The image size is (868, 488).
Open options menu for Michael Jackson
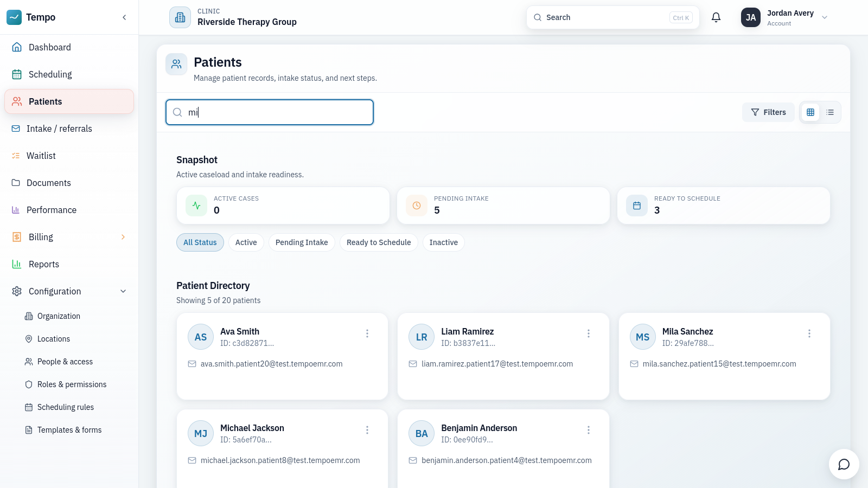pos(367,430)
